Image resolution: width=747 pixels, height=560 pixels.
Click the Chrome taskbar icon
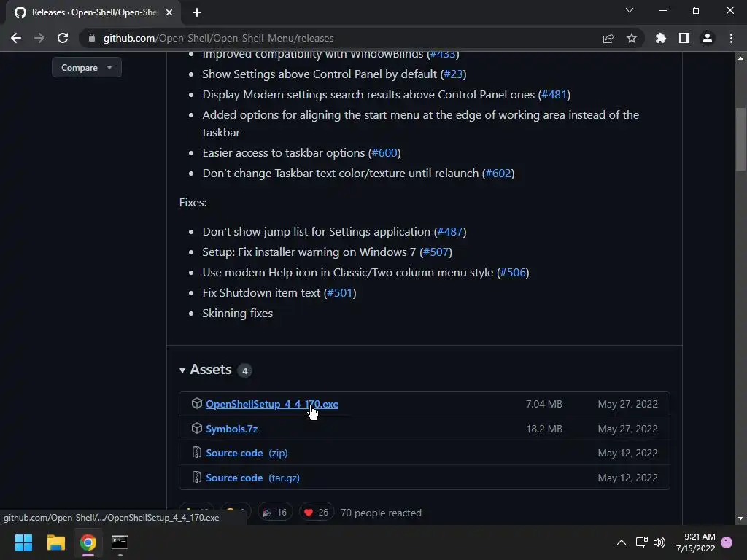pyautogui.click(x=88, y=542)
